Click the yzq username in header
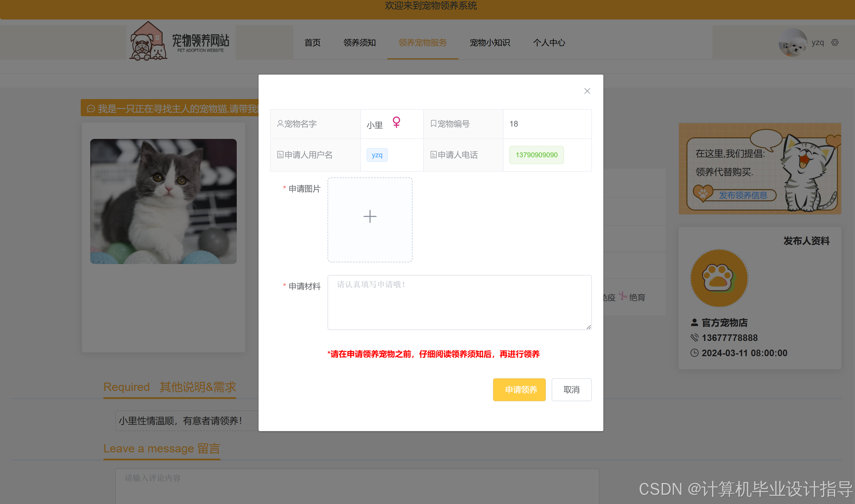855x504 pixels. point(817,42)
